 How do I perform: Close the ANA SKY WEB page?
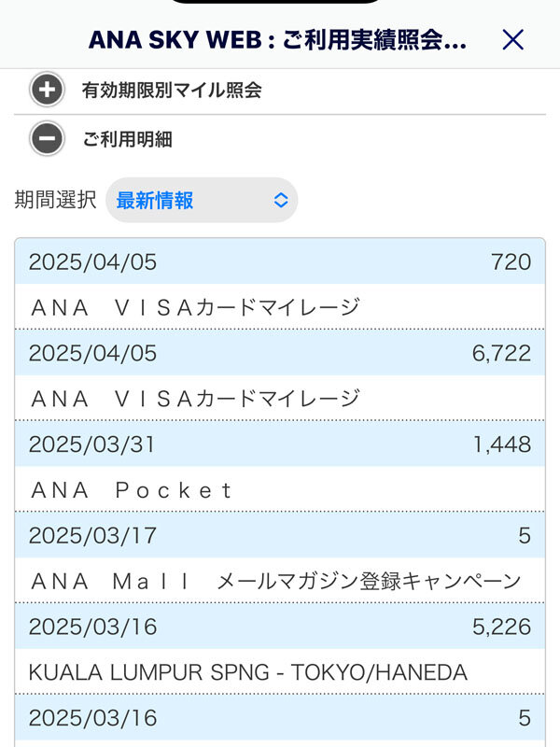pyautogui.click(x=512, y=39)
